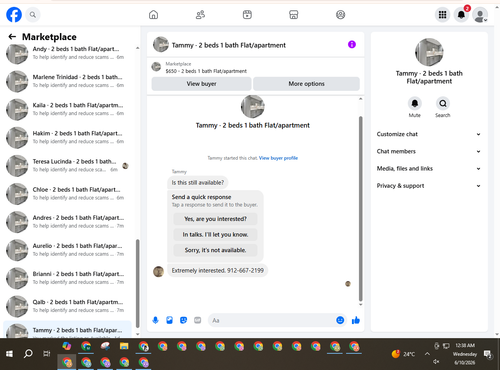
Task: Go to the Home feed tab
Action: tap(153, 15)
